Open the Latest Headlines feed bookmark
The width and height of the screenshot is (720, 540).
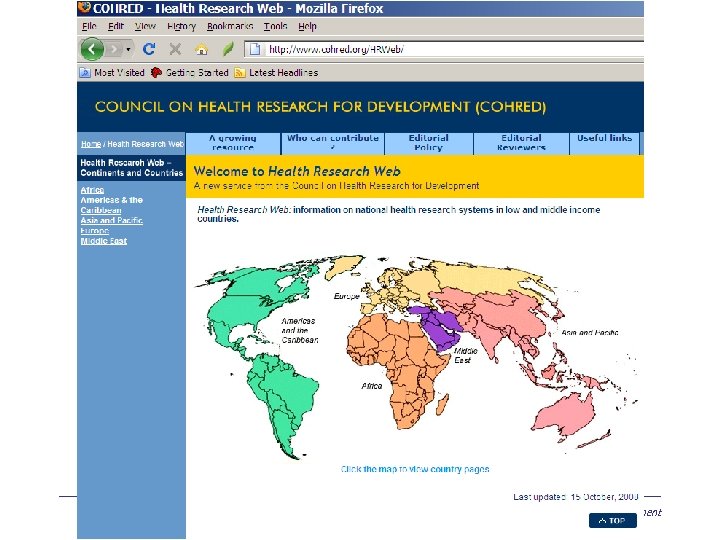click(x=276, y=73)
